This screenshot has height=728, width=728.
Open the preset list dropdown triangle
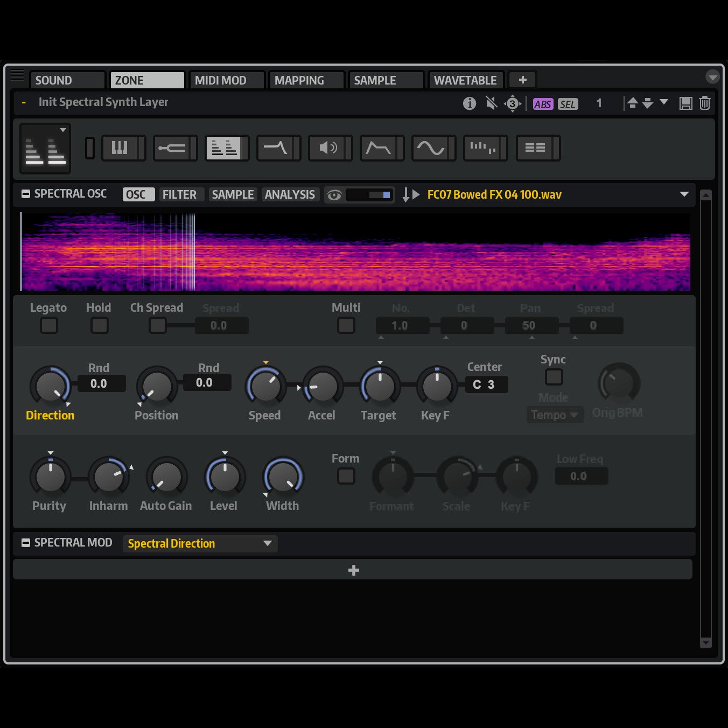point(664,102)
